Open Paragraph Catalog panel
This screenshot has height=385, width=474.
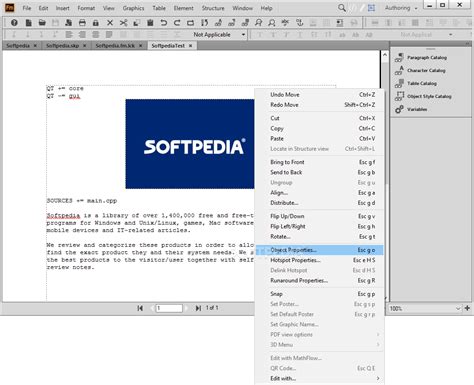click(421, 58)
